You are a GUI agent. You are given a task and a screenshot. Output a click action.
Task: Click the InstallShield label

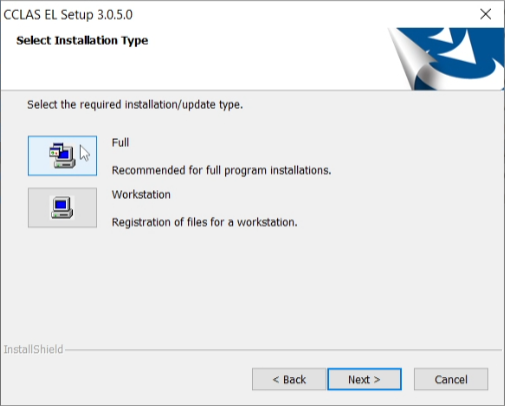pos(33,349)
